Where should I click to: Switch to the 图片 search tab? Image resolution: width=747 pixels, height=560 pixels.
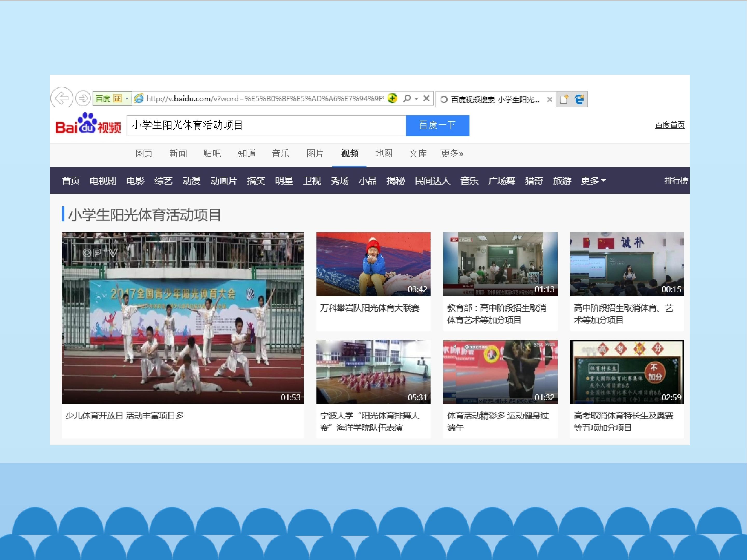click(315, 153)
